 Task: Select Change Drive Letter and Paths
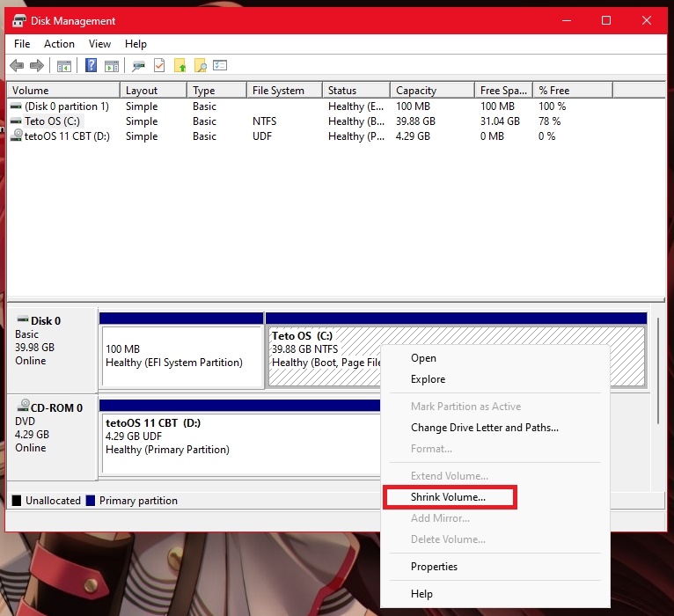(x=495, y=428)
